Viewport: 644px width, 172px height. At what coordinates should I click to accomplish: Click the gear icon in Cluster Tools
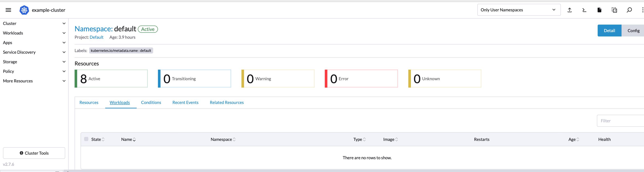click(21, 153)
